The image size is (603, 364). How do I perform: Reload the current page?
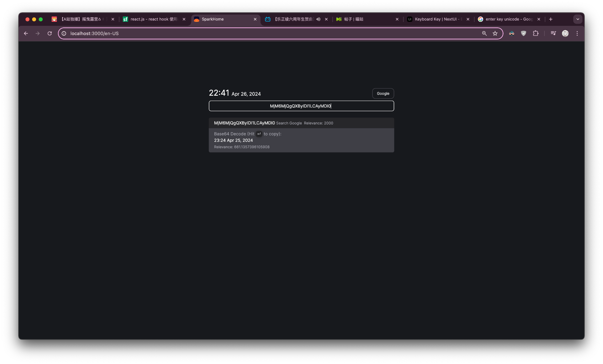pos(49,34)
